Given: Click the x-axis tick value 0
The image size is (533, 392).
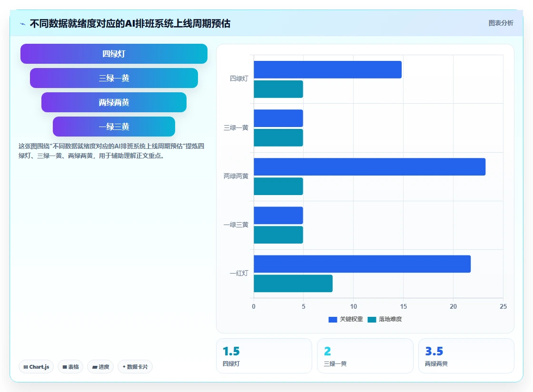Looking at the screenshot, I should coord(254,306).
